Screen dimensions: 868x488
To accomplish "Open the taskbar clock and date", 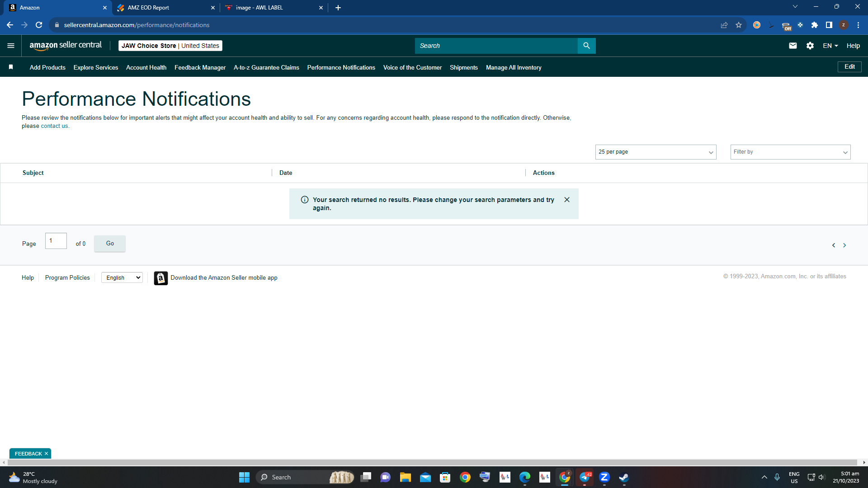I will pyautogui.click(x=846, y=477).
